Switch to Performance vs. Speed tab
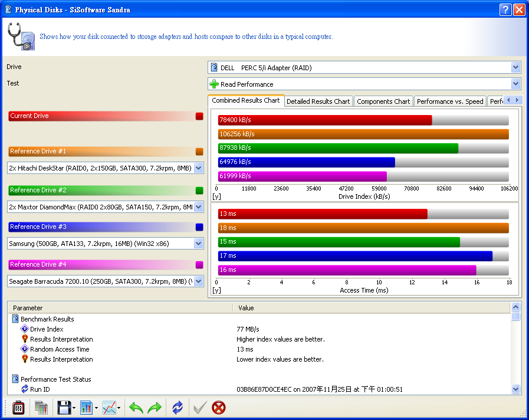 [450, 101]
